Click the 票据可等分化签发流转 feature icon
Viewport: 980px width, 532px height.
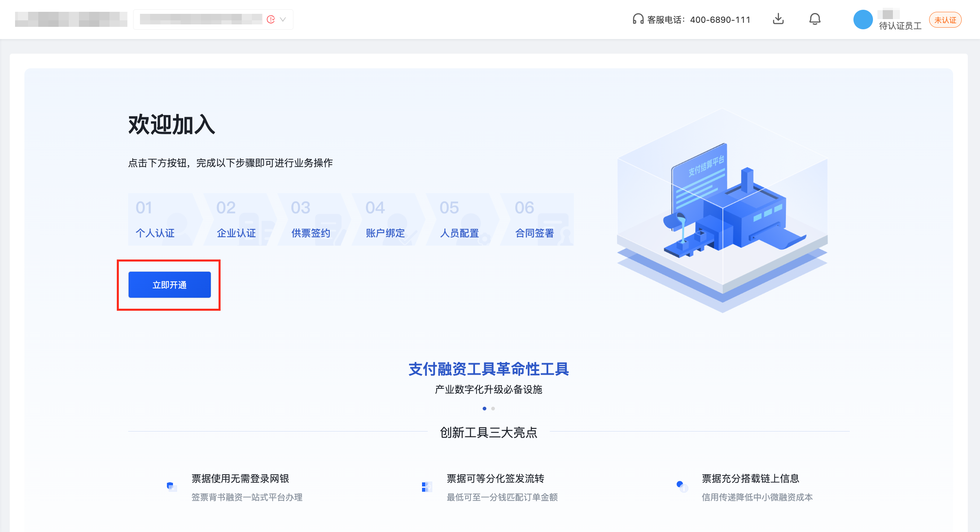point(427,486)
